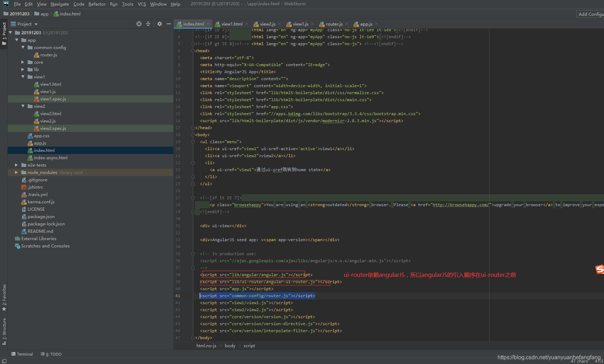Select .gitignore file
Image resolution: width=604 pixels, height=364 pixels.
pos(37,180)
